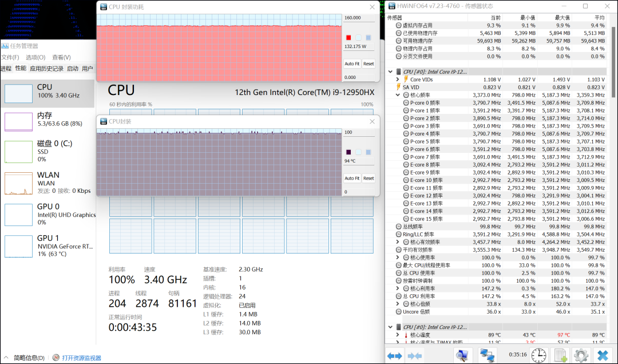Select the red color swatch in the power graph
This screenshot has height=364, width=618.
348,37
